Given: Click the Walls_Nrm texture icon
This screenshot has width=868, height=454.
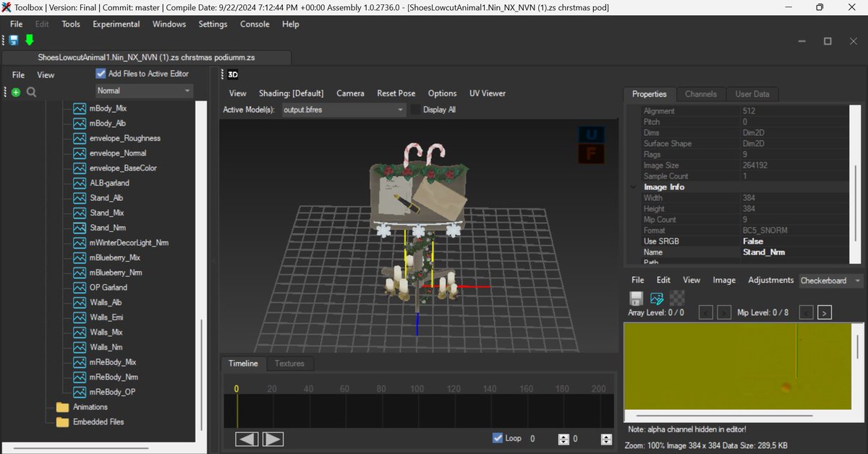Looking at the screenshot, I should tap(80, 347).
